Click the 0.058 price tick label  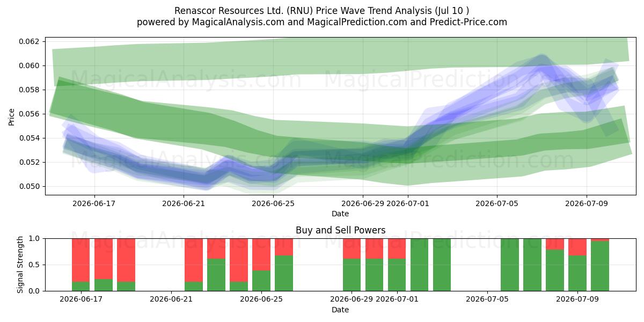pos(30,90)
